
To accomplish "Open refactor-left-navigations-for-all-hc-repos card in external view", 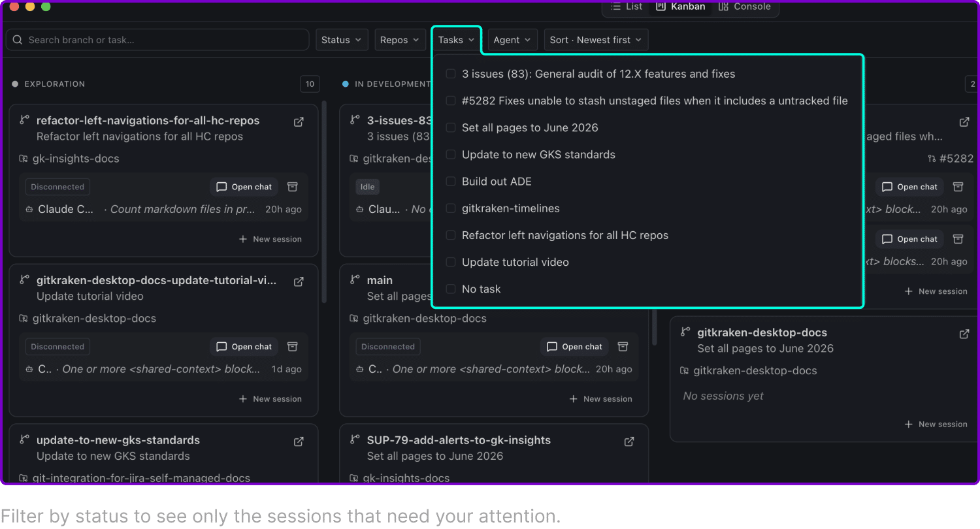I will pos(299,121).
